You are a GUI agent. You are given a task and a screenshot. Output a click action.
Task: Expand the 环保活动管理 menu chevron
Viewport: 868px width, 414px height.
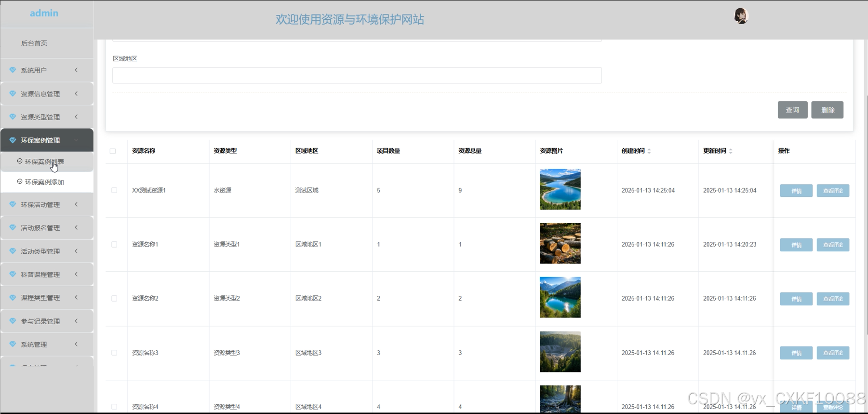coord(76,204)
